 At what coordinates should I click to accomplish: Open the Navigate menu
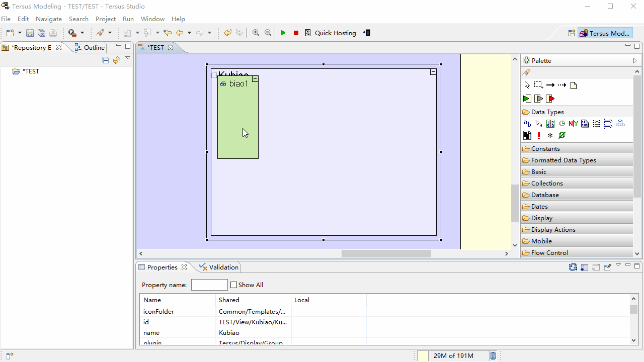pyautogui.click(x=49, y=19)
